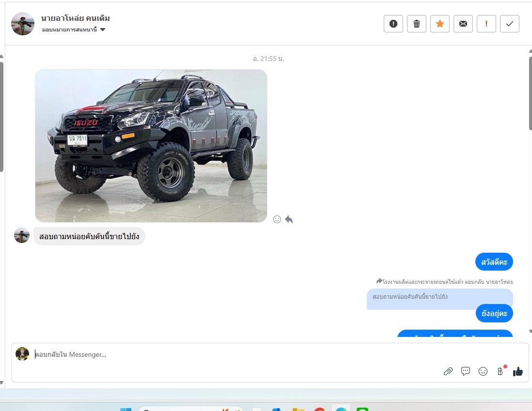Reply to the truck photo with arrow icon
Viewport: 532px width, 411px height.
289,219
